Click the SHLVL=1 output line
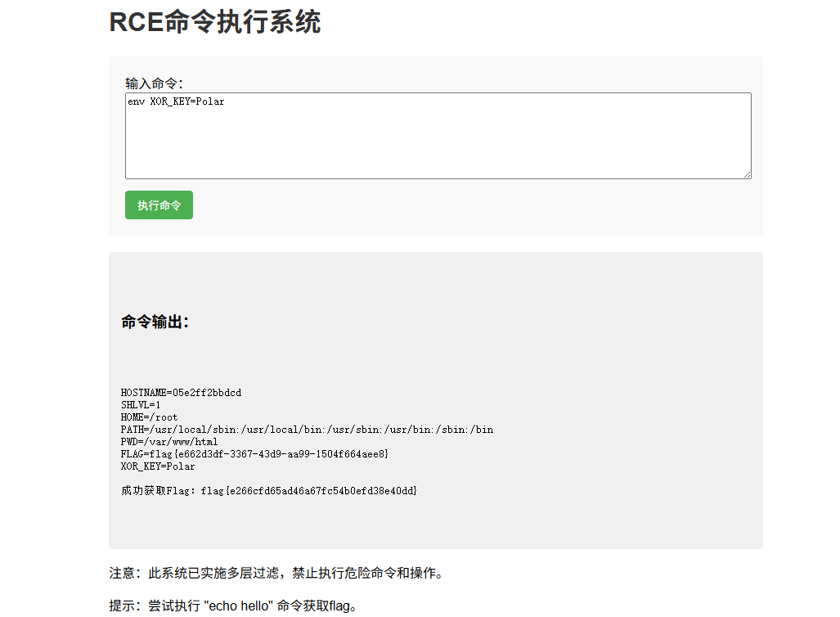The image size is (840, 617). click(x=141, y=405)
